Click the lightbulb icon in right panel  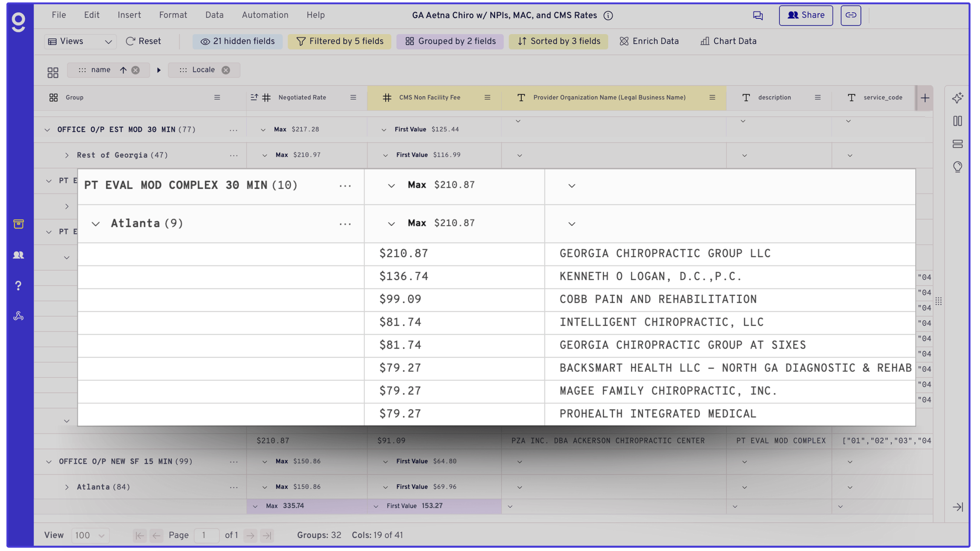pos(957,166)
